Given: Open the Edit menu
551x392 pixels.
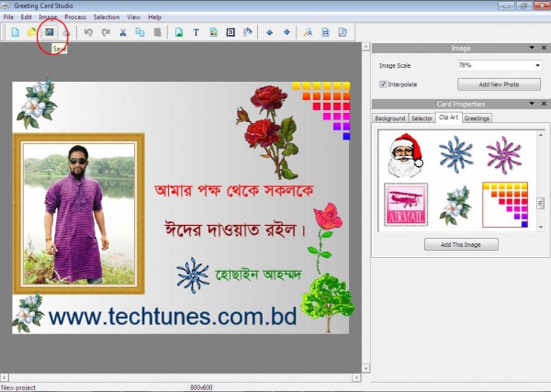Looking at the screenshot, I should click(26, 17).
